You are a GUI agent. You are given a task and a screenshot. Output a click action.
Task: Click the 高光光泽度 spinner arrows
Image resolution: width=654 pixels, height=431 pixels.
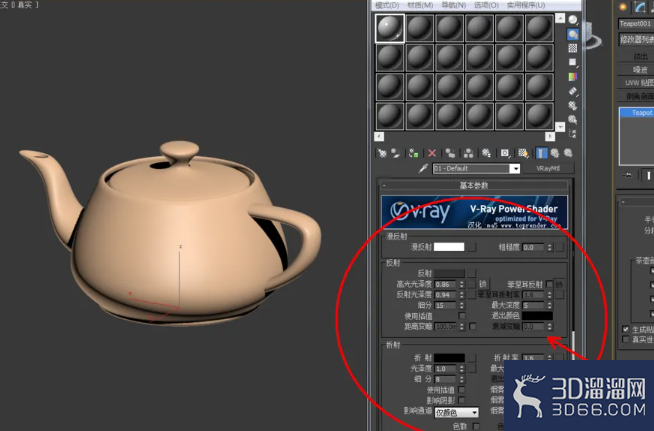click(x=462, y=284)
